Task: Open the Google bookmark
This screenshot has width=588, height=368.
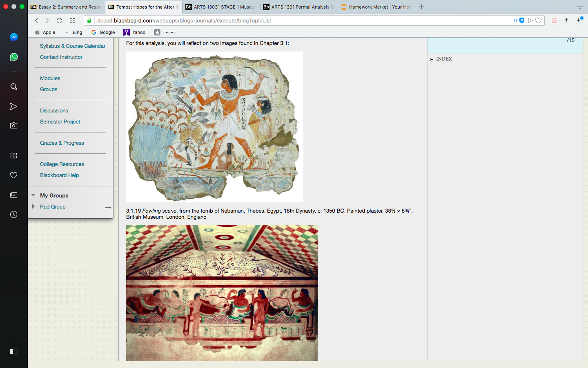Action: 103,32
